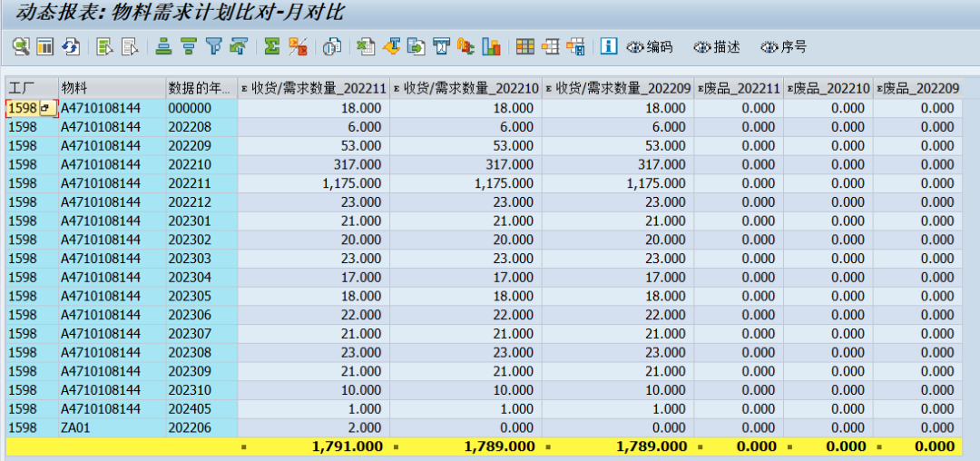Open ABC analysis
Viewport: 980px width, 461px height.
coord(466,46)
